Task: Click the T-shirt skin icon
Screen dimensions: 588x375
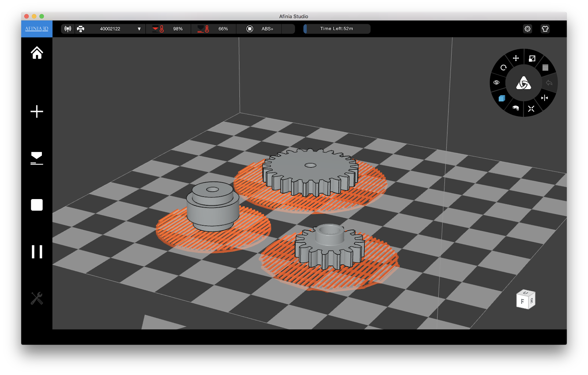Action: [545, 29]
